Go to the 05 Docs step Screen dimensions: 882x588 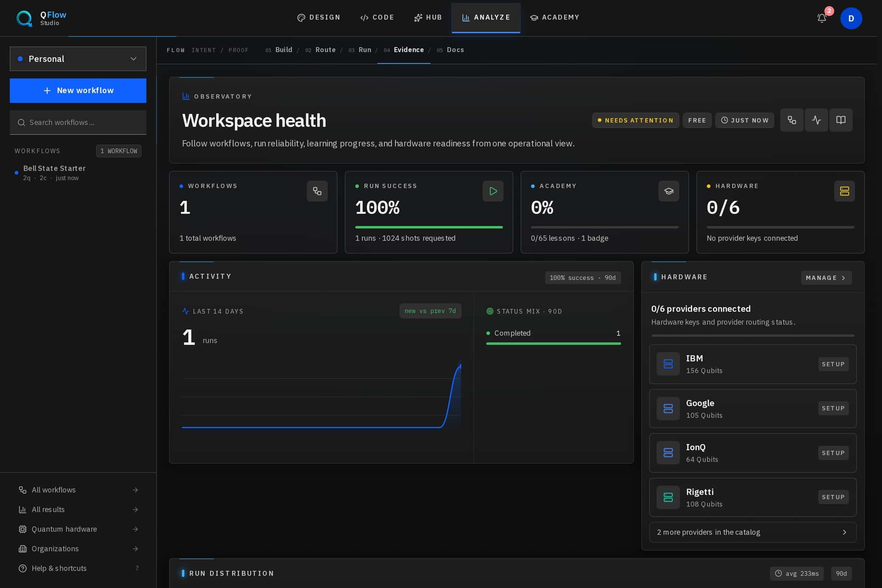click(450, 50)
